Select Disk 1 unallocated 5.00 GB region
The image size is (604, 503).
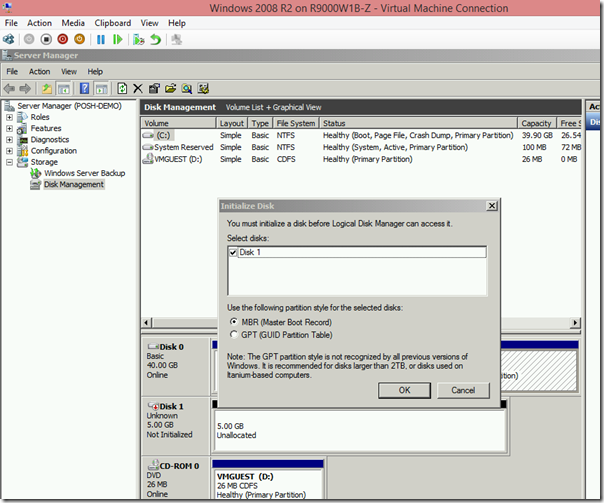pyautogui.click(x=360, y=430)
